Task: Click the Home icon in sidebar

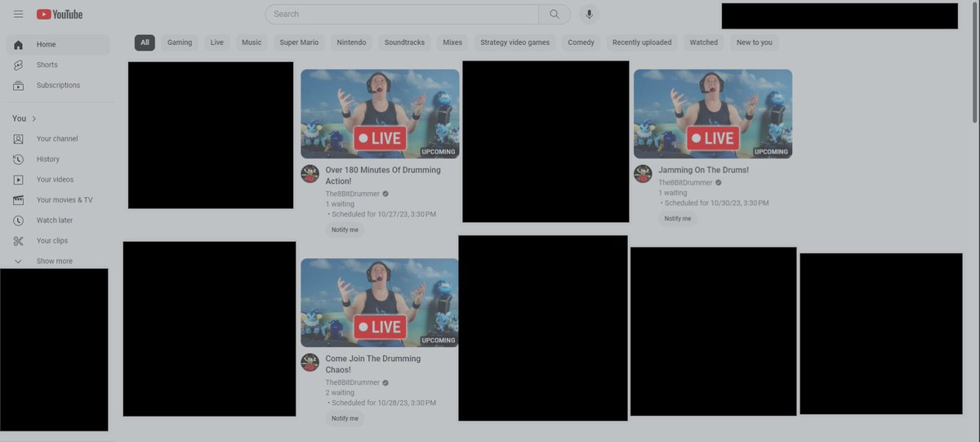Action: tap(18, 44)
